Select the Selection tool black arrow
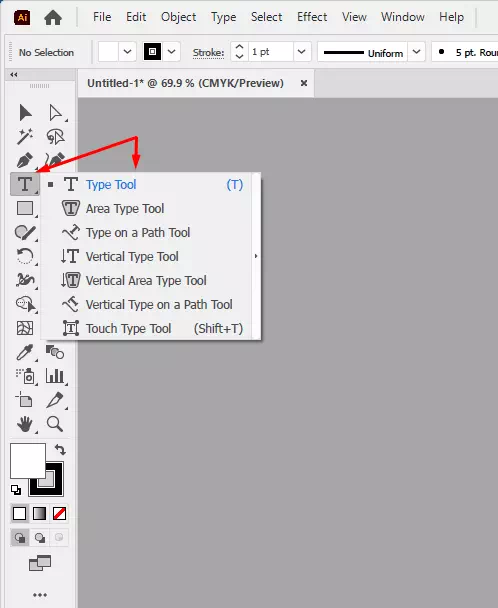Screen dimensions: 498x608 tap(25, 113)
